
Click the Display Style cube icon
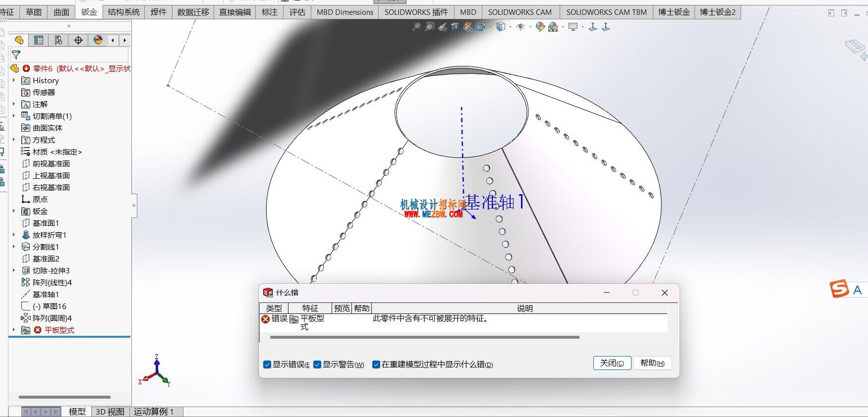[501, 27]
